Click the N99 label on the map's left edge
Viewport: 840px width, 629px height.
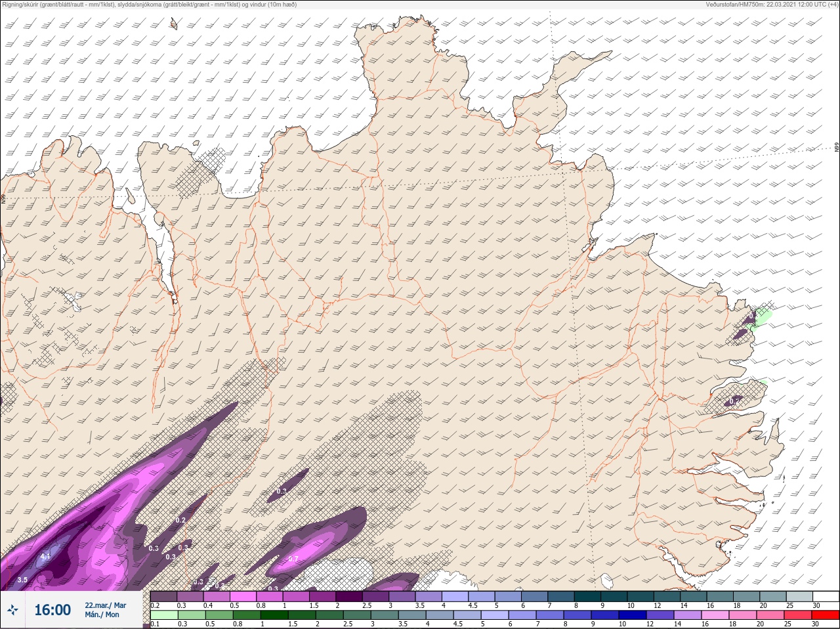click(3, 198)
